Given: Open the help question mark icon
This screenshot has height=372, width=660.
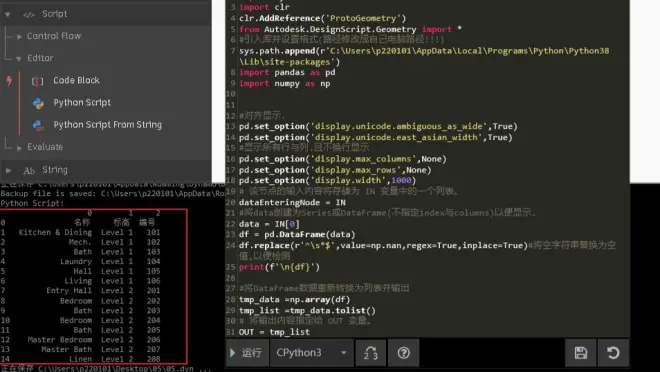Looking at the screenshot, I should point(403,353).
